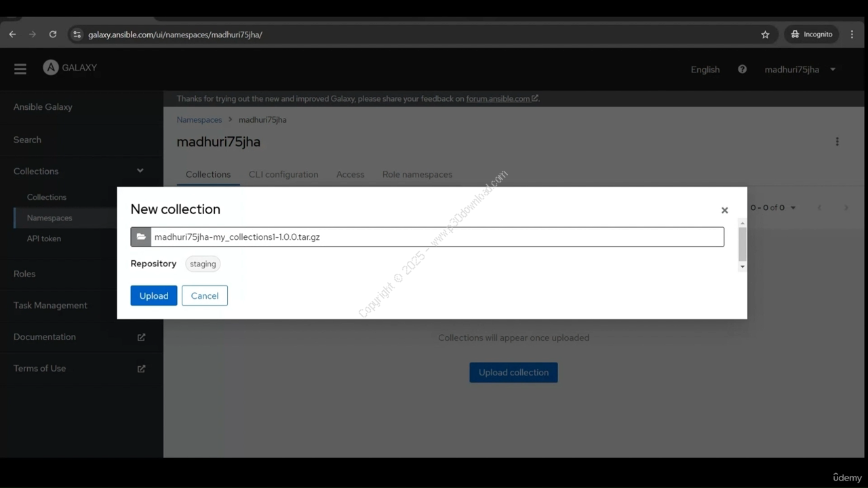Click the blue Upload button
The height and width of the screenshot is (488, 868).
click(x=154, y=296)
